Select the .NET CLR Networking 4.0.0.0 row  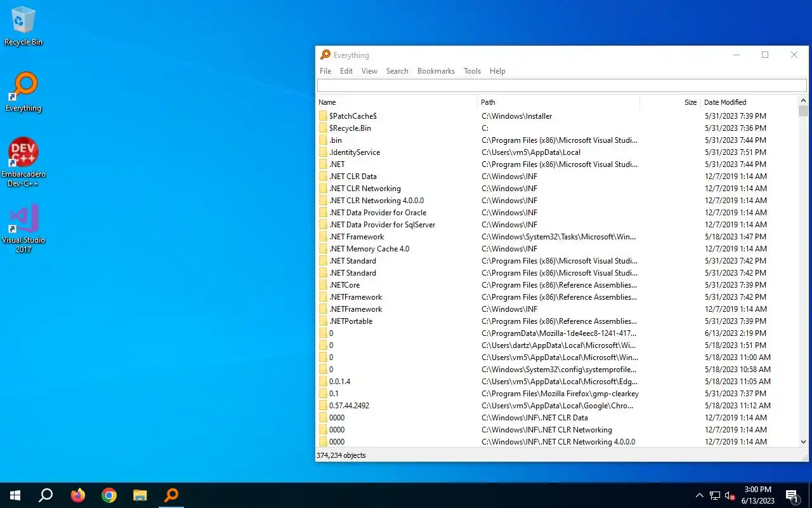click(558, 201)
